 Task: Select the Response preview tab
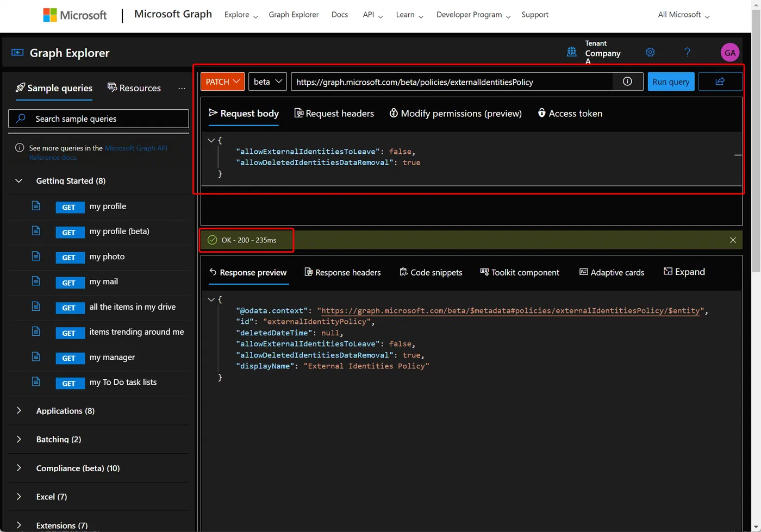point(248,272)
